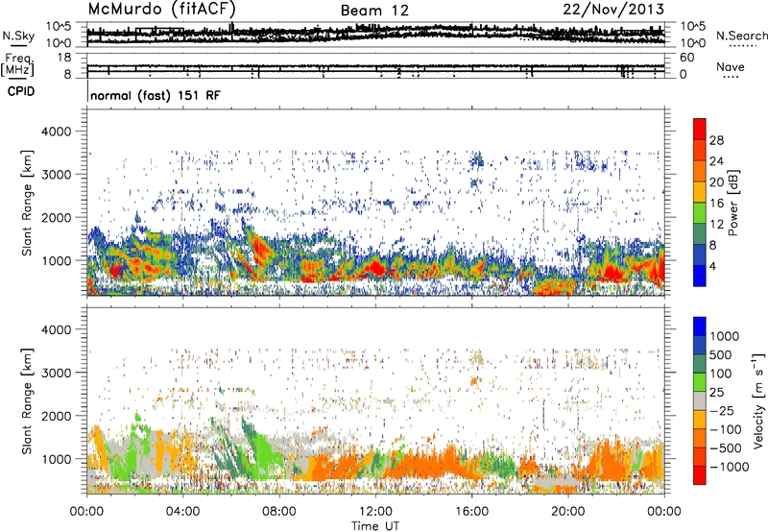Click the '18' frequency tick label

point(63,58)
